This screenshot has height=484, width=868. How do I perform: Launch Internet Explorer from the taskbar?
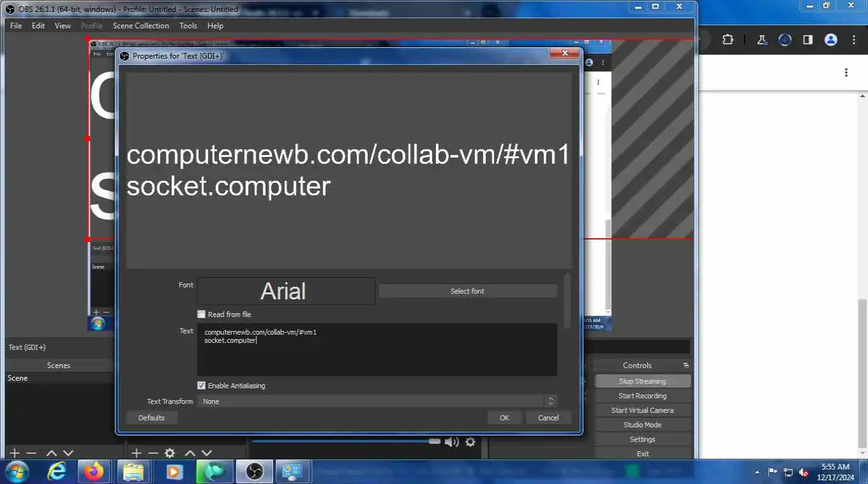point(57,471)
